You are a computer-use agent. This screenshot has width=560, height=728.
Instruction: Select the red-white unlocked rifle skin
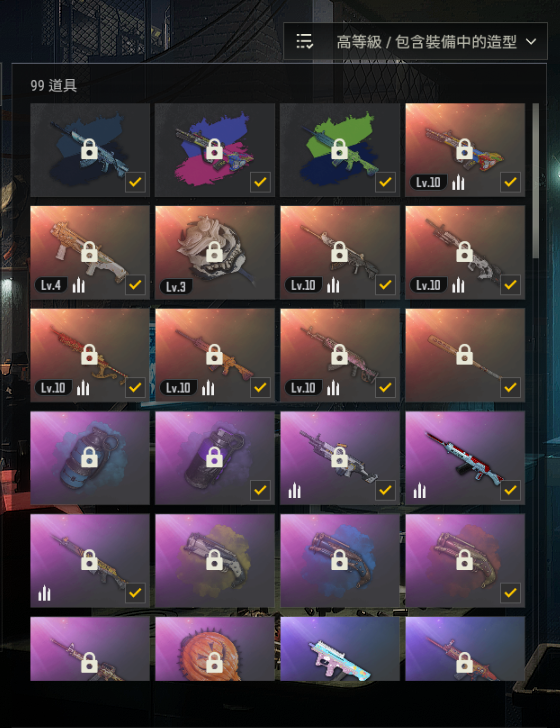[x=465, y=458]
